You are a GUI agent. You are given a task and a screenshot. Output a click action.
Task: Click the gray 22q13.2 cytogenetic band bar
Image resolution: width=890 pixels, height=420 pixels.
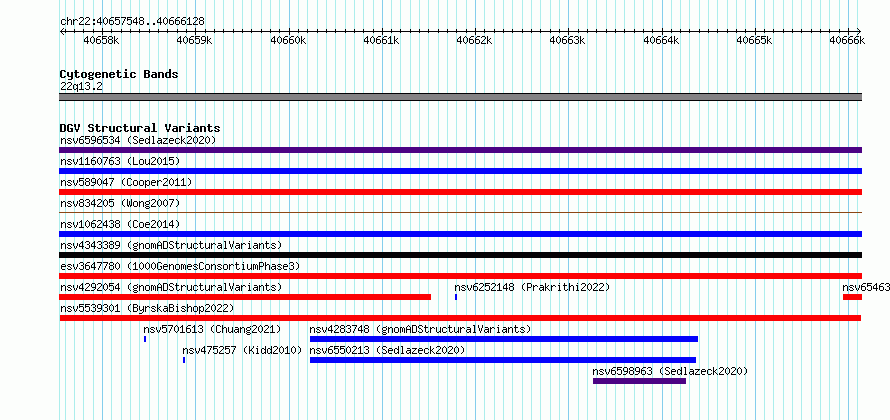coord(460,97)
